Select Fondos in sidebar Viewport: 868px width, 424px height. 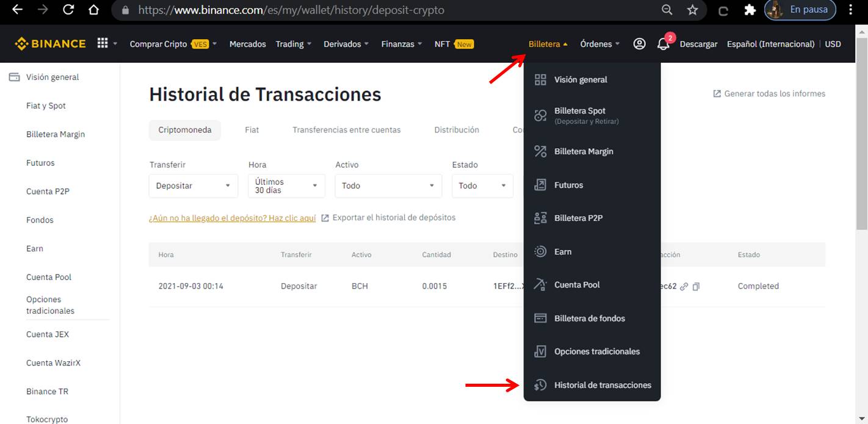pyautogui.click(x=40, y=220)
